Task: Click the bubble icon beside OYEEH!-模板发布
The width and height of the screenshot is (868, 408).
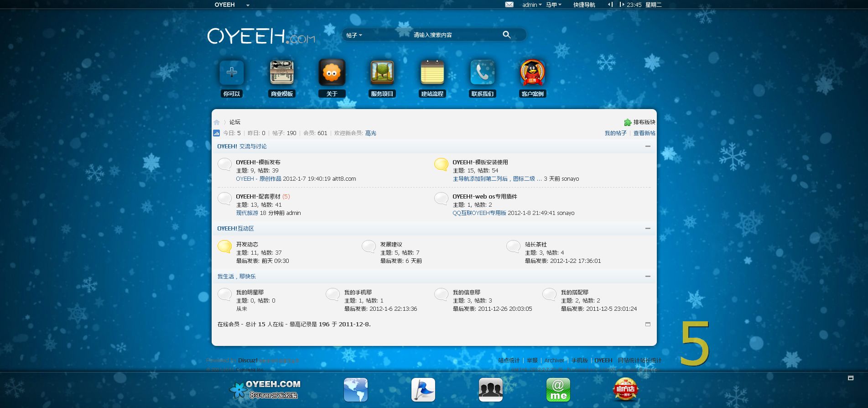Action: tap(224, 164)
